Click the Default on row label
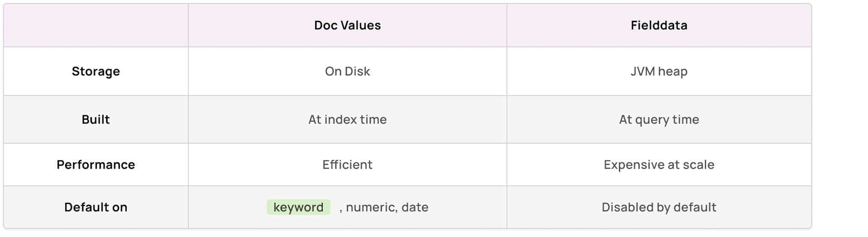Viewport: 868px width, 237px height. pyautogui.click(x=96, y=207)
